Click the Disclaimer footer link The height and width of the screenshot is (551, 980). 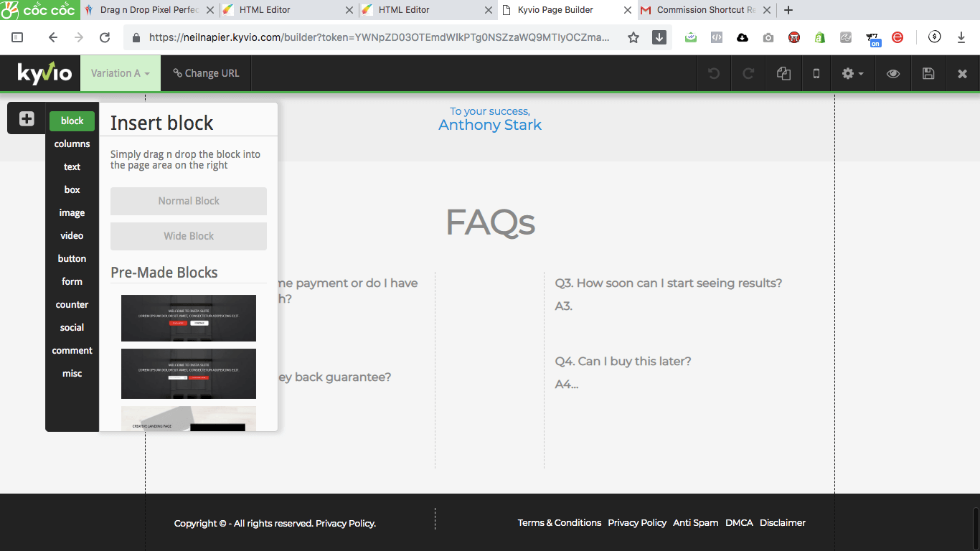coord(783,522)
